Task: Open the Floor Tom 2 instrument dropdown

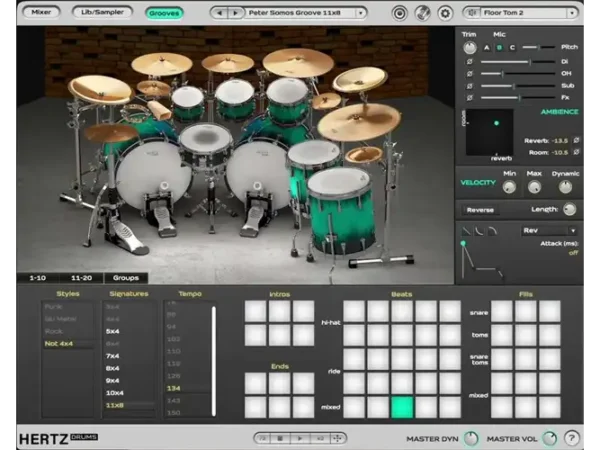Action: 572,13
